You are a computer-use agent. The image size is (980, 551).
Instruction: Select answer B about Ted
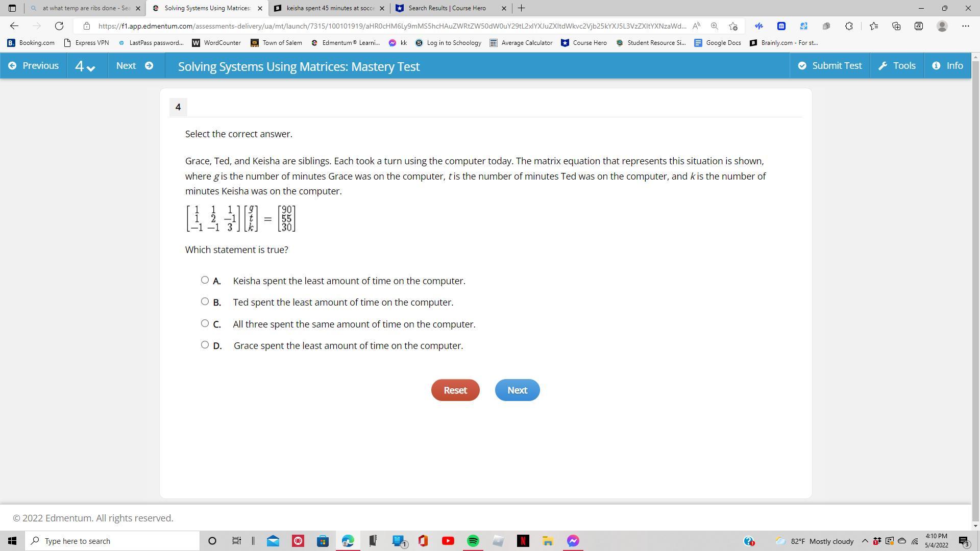[x=205, y=302]
